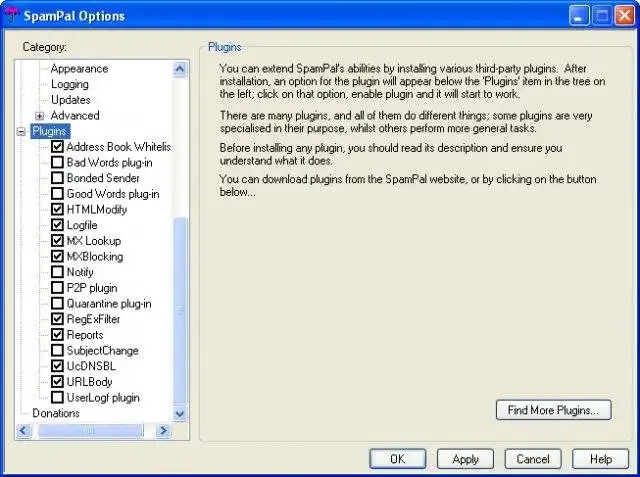640x477 pixels.
Task: Disable the HTMLModify plugin checkbox
Action: pyautogui.click(x=57, y=209)
